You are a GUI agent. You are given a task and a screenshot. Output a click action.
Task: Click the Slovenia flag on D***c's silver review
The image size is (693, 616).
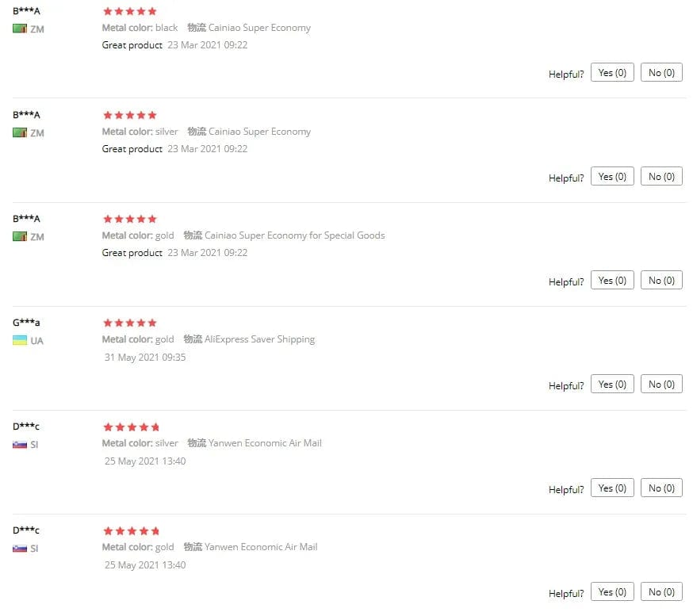[x=20, y=444]
